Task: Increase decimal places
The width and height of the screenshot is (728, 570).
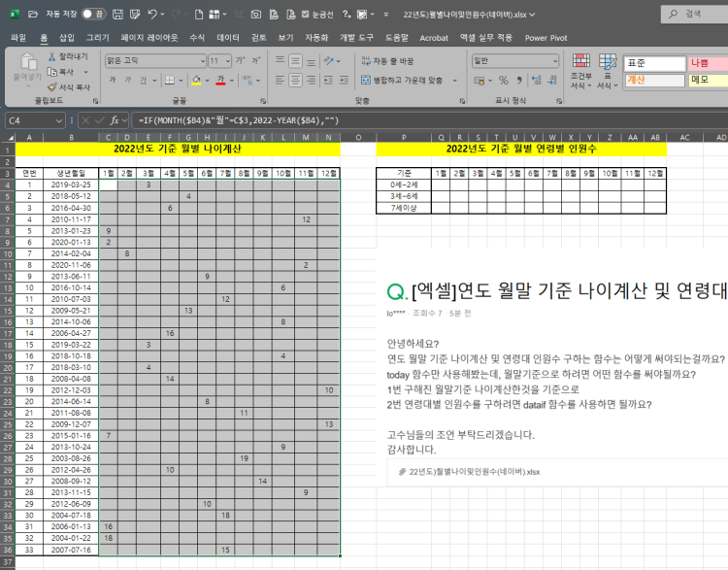Action: 536,81
